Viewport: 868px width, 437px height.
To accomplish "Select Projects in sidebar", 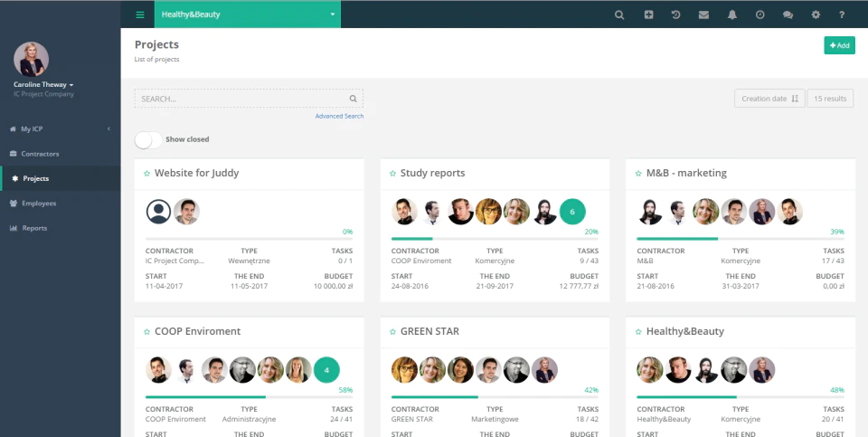I will [61, 178].
